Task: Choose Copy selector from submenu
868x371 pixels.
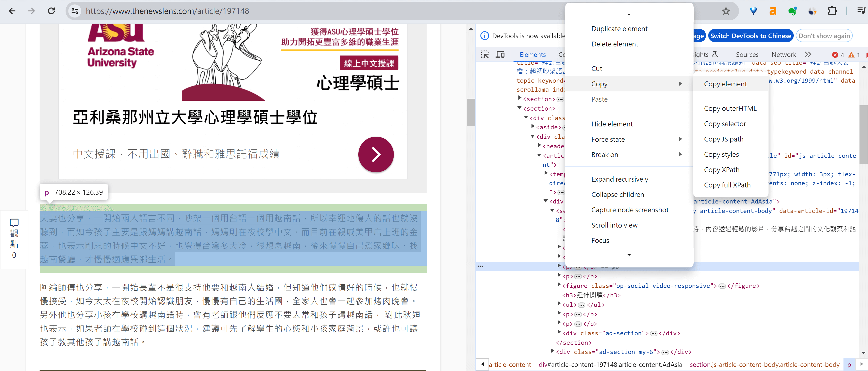Action: click(x=725, y=124)
